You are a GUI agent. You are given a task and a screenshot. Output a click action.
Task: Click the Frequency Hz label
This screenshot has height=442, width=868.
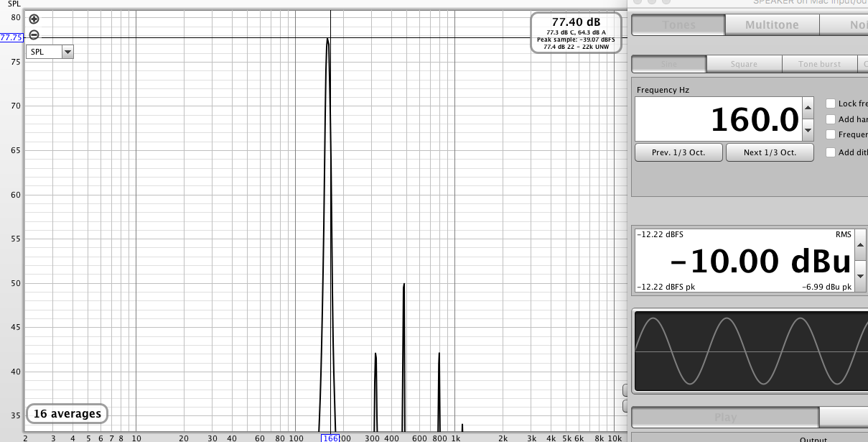point(663,90)
